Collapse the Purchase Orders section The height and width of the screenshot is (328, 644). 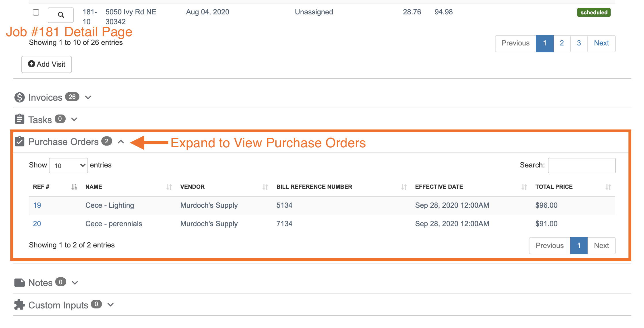point(121,142)
